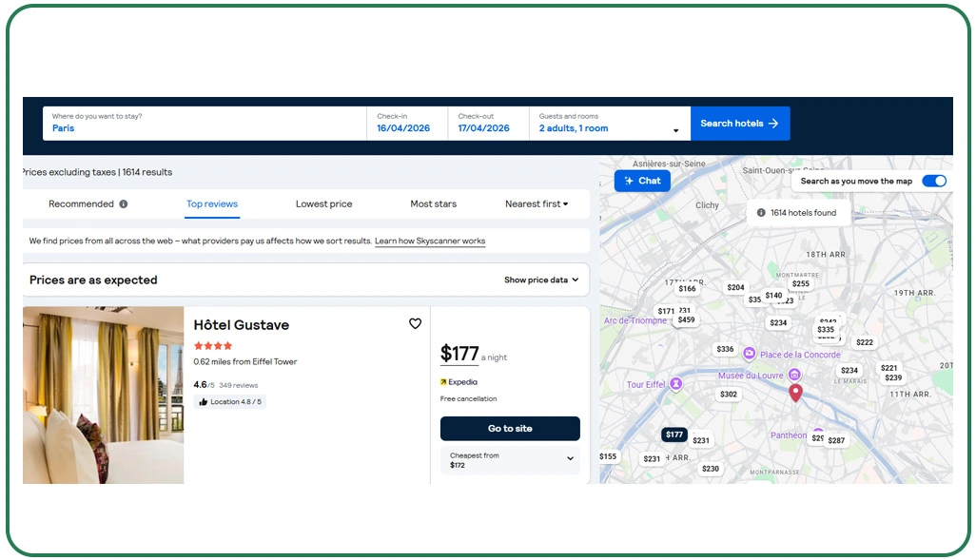Save Hôtel Gustave with the heart icon
The width and height of the screenshot is (976, 560).
415,323
